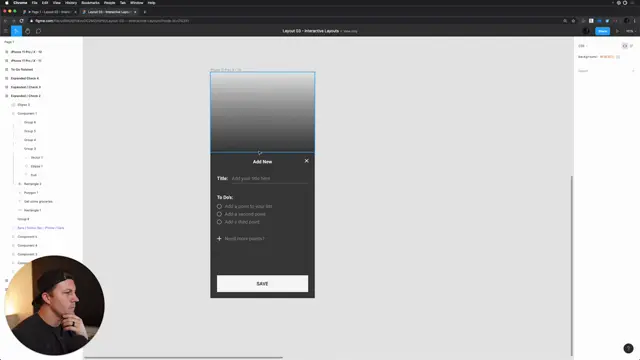Viewport: 640px width, 360px height.
Task: Select the purple 'Bars / Status Bar' layer
Action: [40, 228]
